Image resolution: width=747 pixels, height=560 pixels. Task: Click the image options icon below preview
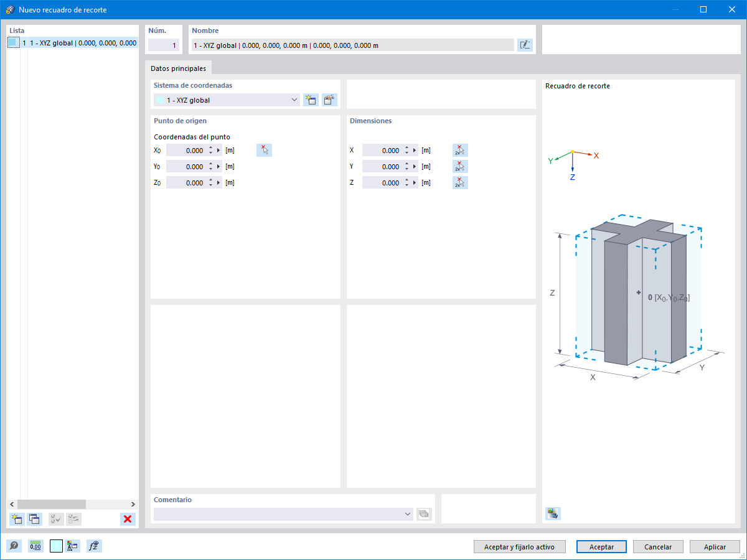tap(553, 513)
